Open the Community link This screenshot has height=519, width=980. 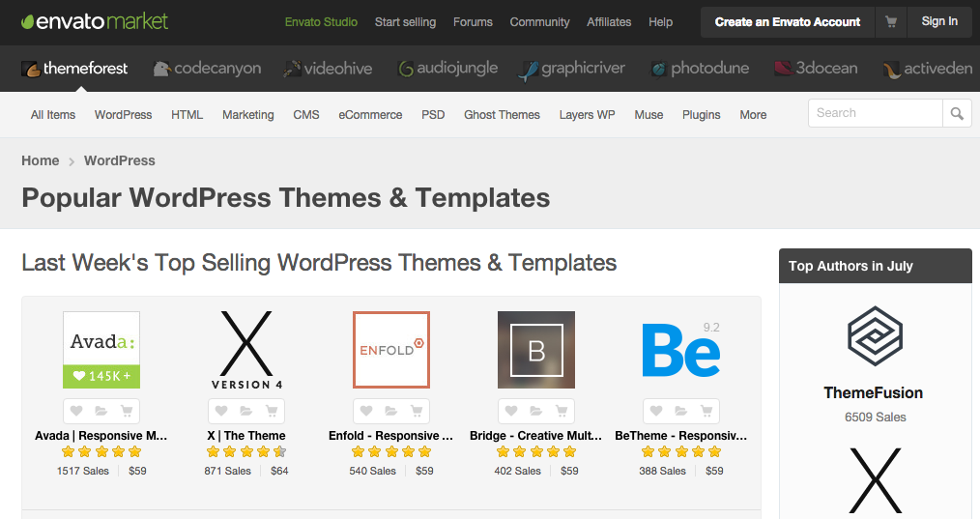(x=539, y=22)
